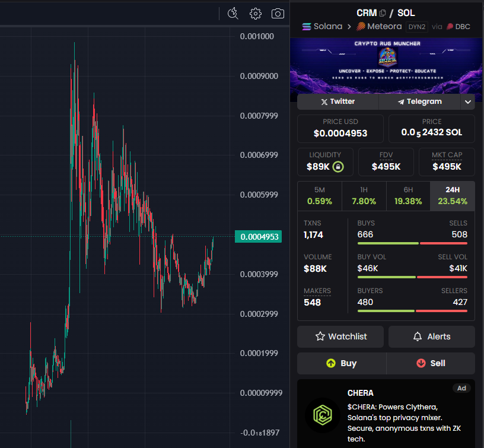
Task: Click the SELLERS count 427
Action: click(x=460, y=302)
